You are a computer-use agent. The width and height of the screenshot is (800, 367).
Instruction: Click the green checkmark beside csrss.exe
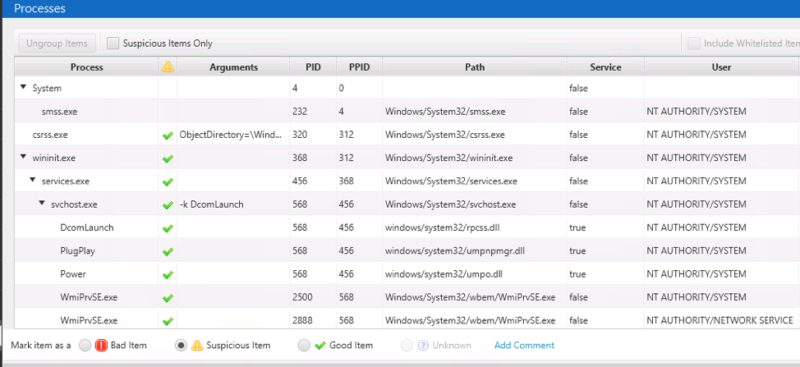[167, 135]
